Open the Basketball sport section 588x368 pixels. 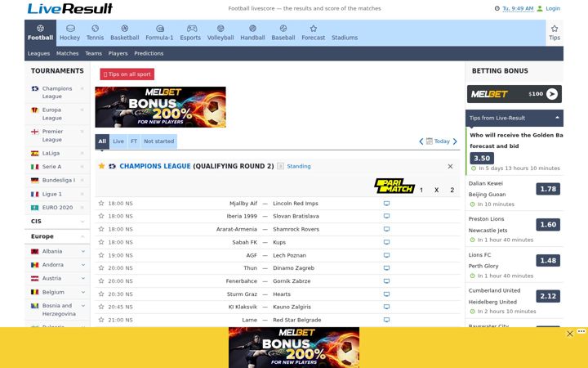pos(124,33)
